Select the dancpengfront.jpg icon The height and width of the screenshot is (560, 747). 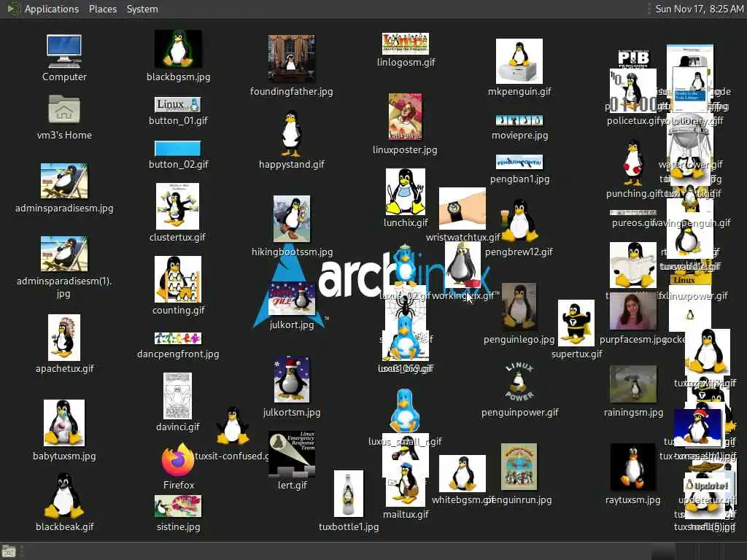(x=178, y=338)
